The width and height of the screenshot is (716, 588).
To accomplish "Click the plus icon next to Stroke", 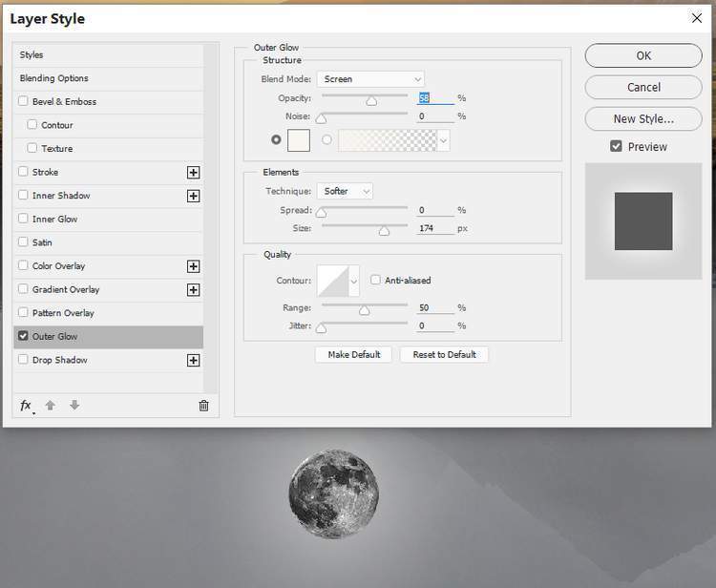I will click(193, 173).
